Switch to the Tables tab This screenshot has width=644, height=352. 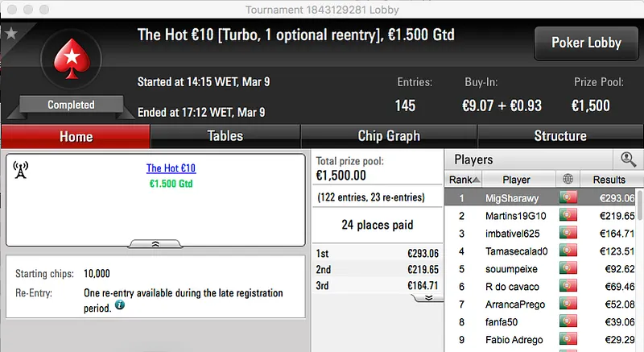click(x=225, y=136)
